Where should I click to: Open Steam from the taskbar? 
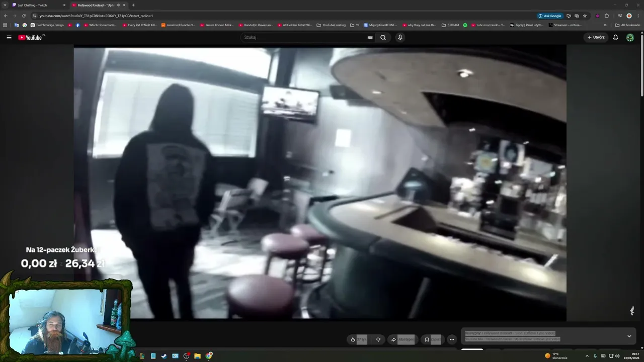click(x=164, y=356)
